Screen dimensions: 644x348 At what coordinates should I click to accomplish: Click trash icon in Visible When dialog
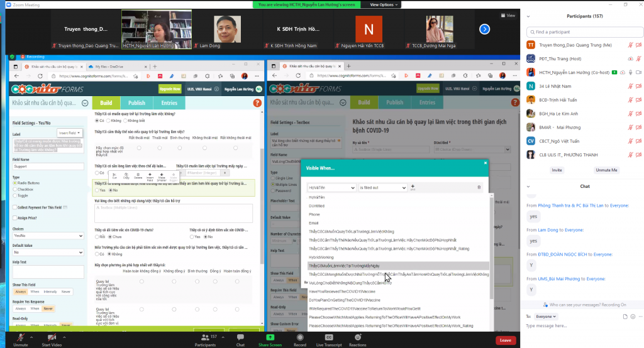tap(479, 187)
